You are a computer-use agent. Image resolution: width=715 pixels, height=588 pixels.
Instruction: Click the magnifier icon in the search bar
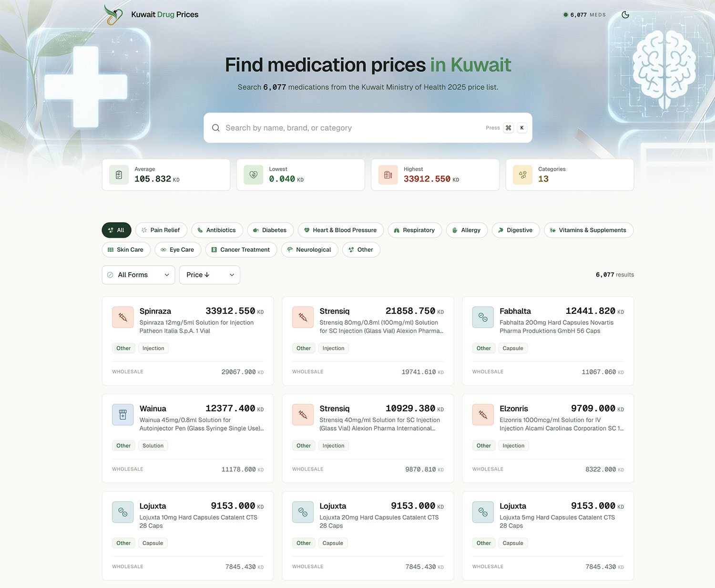(x=216, y=128)
